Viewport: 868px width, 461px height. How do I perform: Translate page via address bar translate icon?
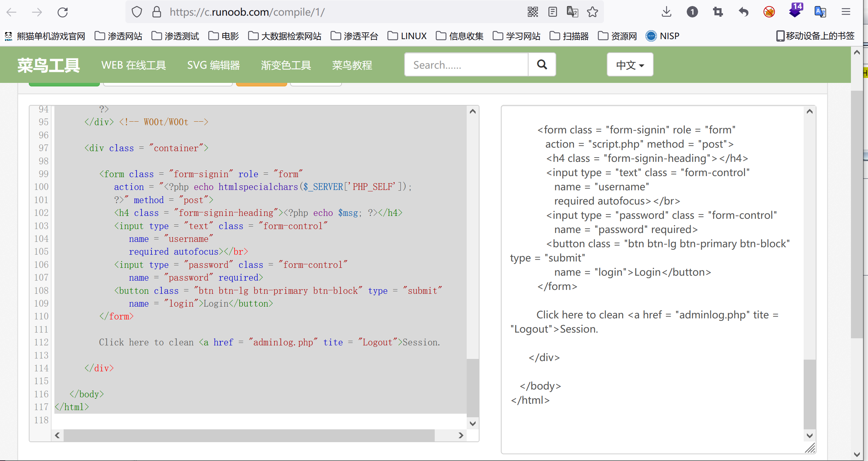pyautogui.click(x=572, y=12)
